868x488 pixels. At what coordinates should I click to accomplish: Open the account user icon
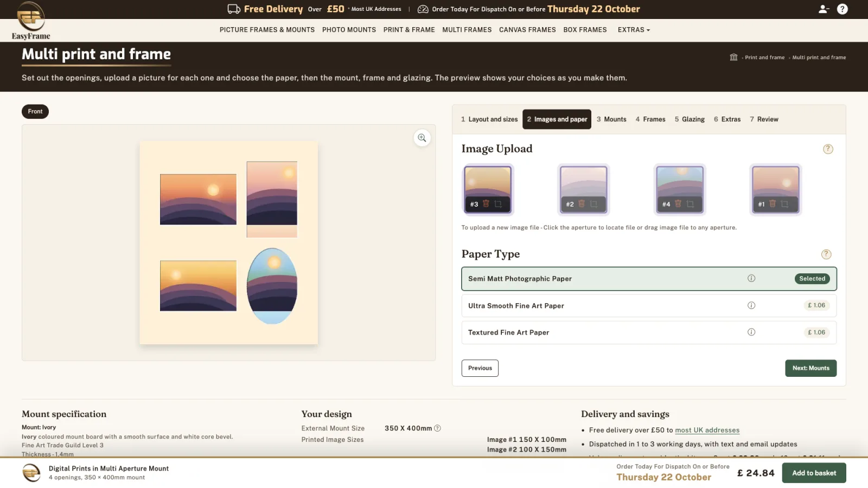(824, 9)
